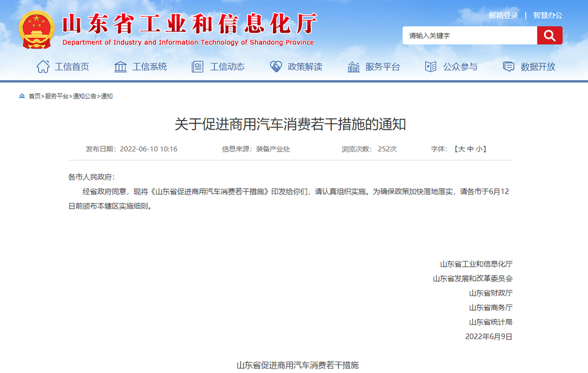This screenshot has width=588, height=373.
Task: Set font size to 大
Action: click(x=461, y=149)
